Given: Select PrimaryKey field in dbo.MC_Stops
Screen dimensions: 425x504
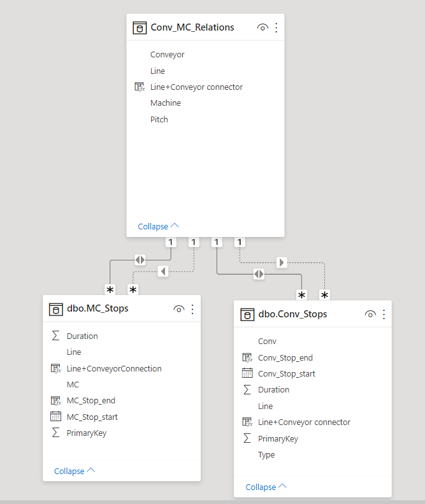Looking at the screenshot, I should pos(87,433).
